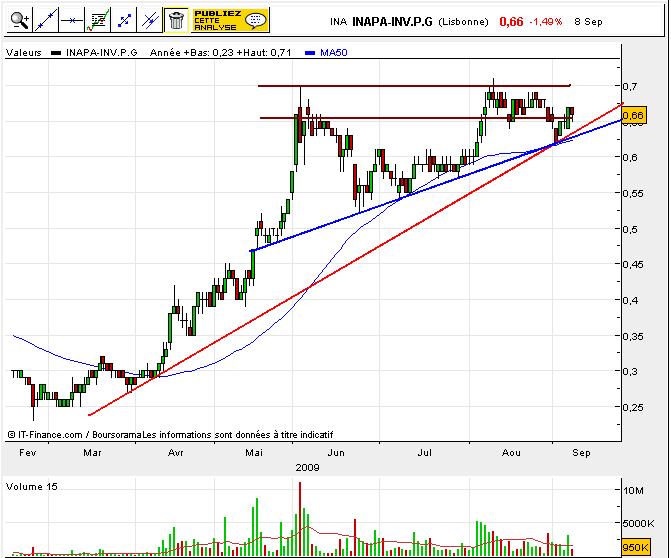The image size is (671, 558).
Task: Click the 8 Sep date label
Action: pos(588,21)
